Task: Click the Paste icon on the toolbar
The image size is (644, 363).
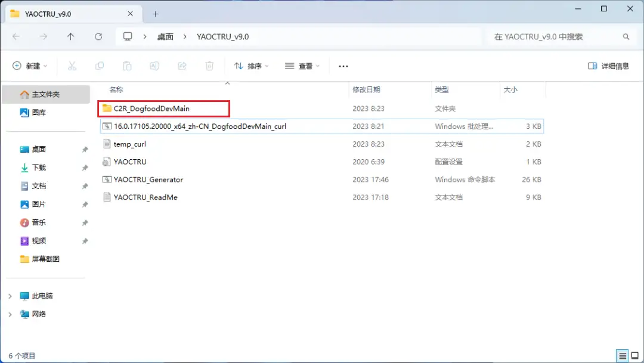Action: coord(127,66)
